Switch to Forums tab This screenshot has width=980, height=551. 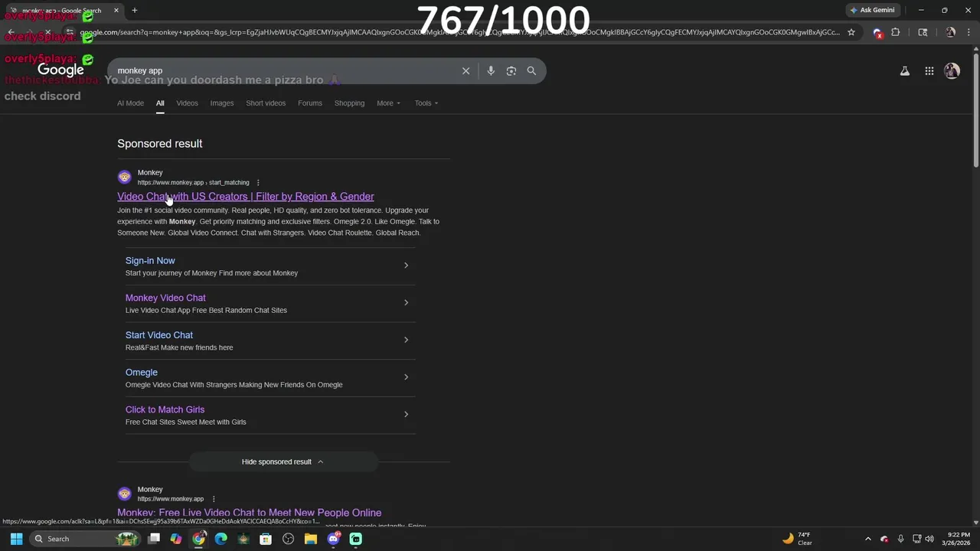(310, 103)
